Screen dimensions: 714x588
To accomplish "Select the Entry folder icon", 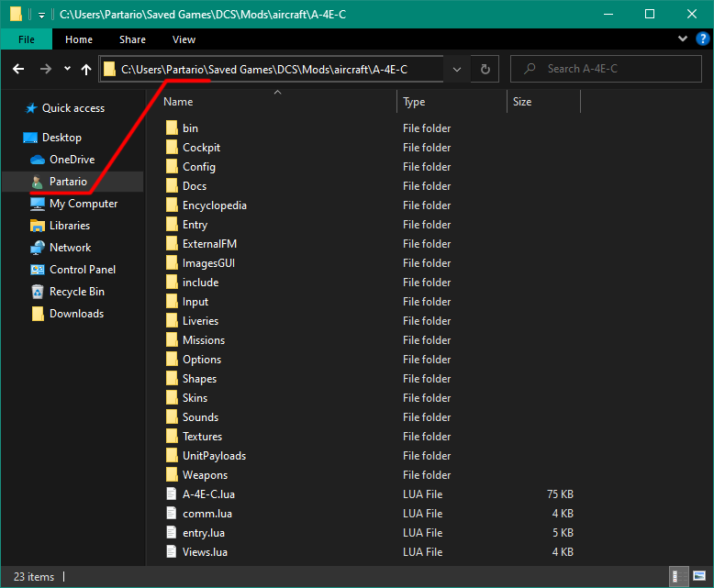I will [172, 225].
